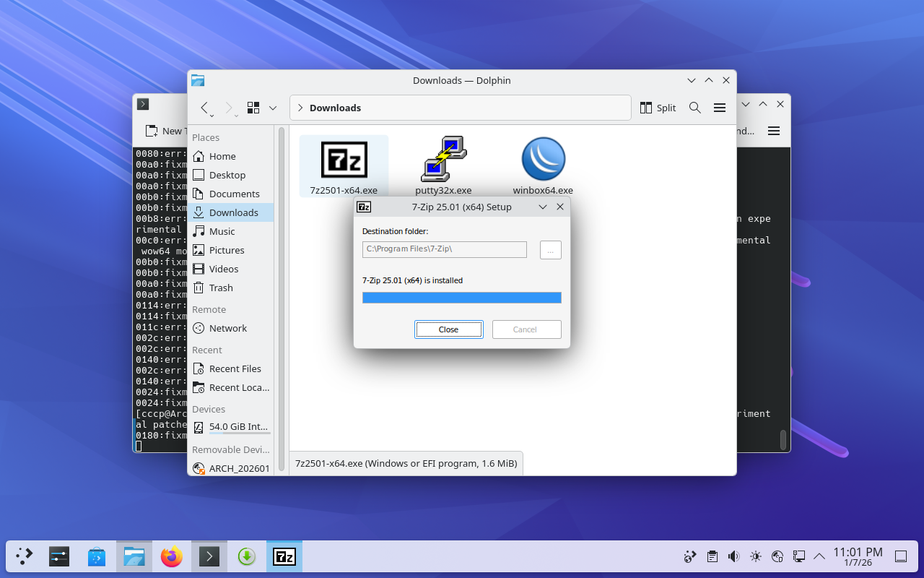924x578 pixels.
Task: Select the winbox64.exe file icon
Action: pos(543,160)
